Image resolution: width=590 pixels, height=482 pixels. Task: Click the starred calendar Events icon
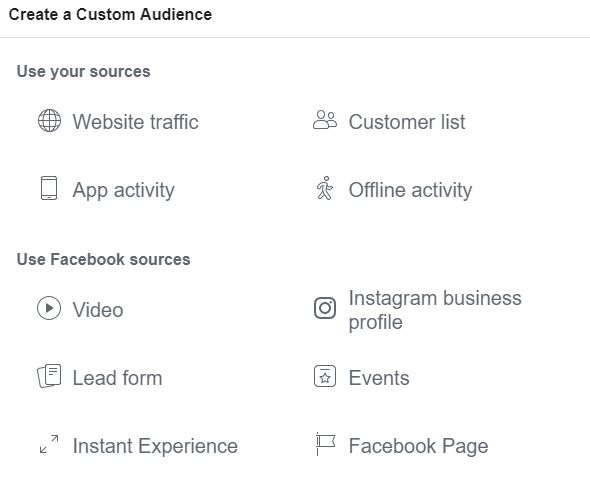325,376
